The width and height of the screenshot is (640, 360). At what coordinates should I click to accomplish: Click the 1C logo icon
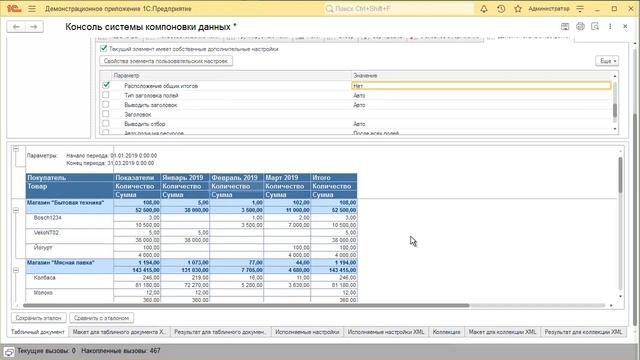[14, 9]
